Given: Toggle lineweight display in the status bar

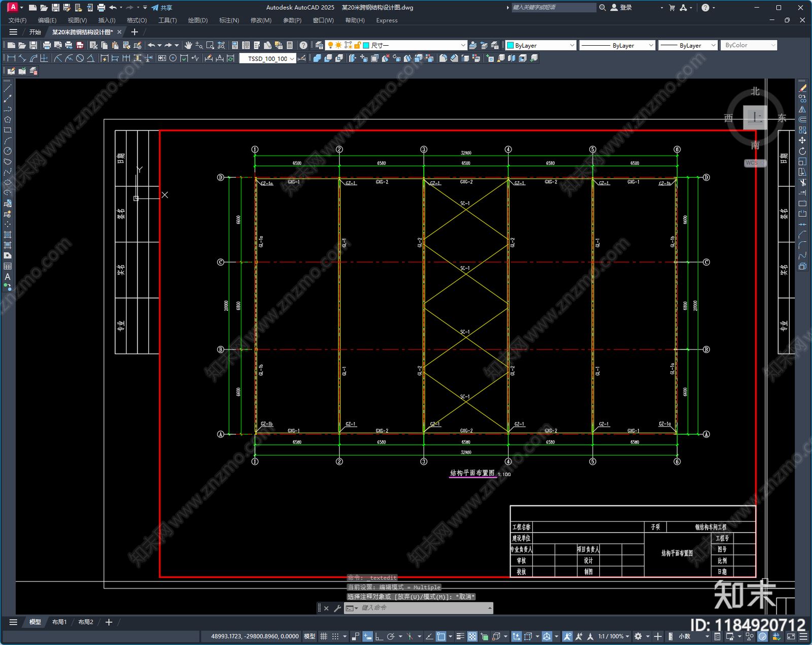Looking at the screenshot, I should coord(460,636).
